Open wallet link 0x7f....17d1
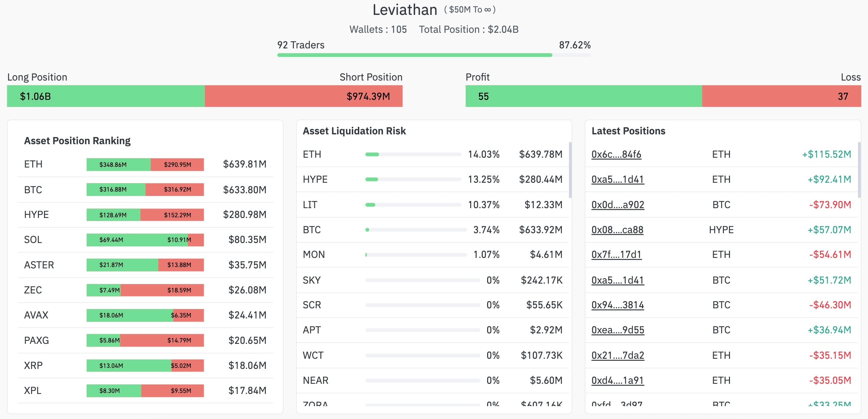Screen dimensions: 868x419 pos(616,255)
